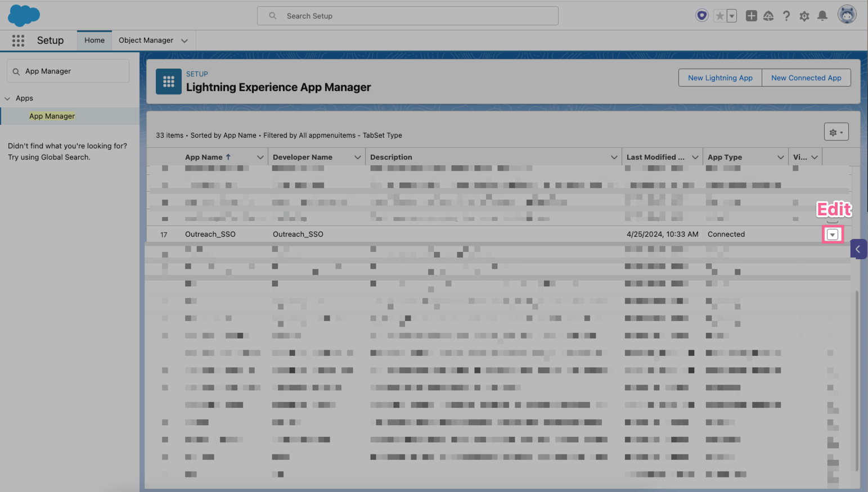
Task: Open the App Name column dropdown
Action: (260, 157)
